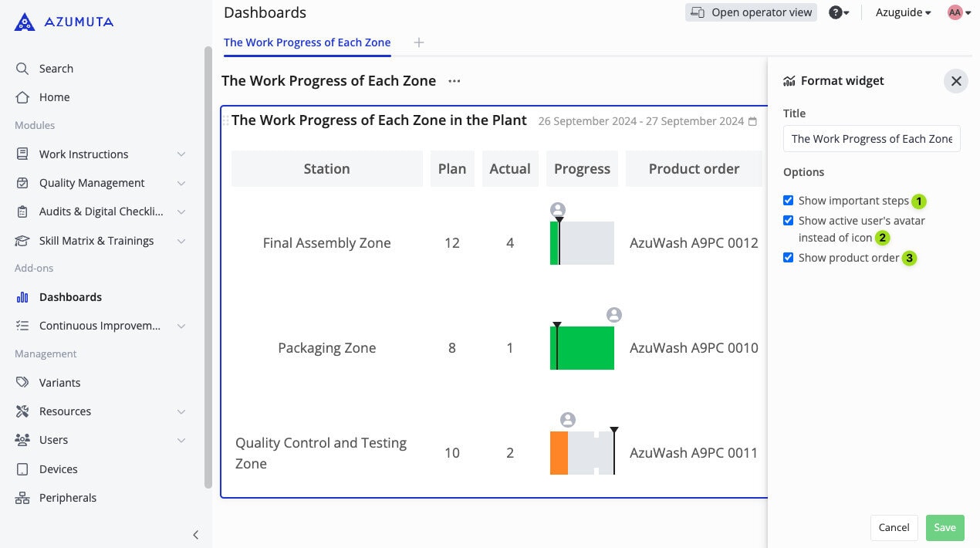Open dashboard three-dot options menu

pos(455,81)
